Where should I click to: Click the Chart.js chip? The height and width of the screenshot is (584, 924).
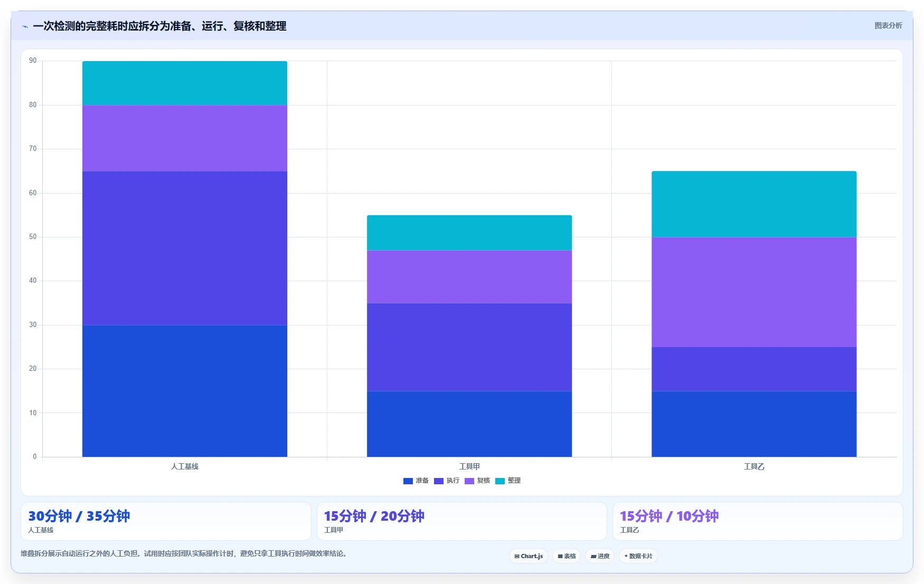click(x=529, y=556)
